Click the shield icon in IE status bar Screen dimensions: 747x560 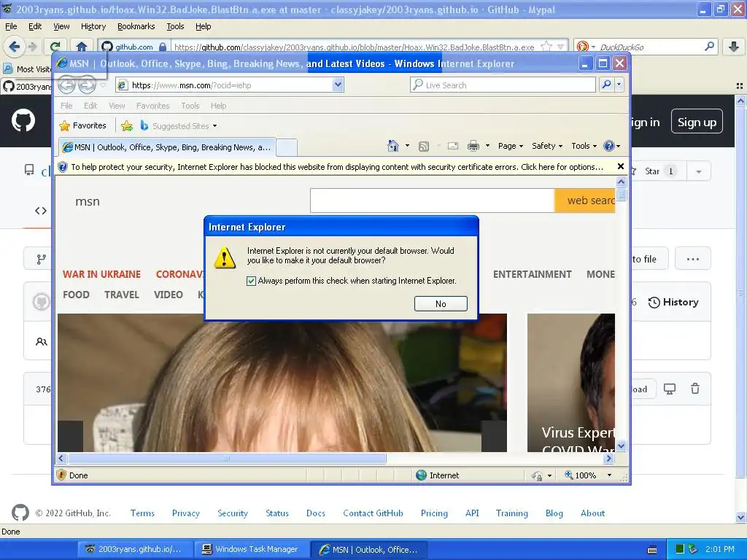pos(61,475)
